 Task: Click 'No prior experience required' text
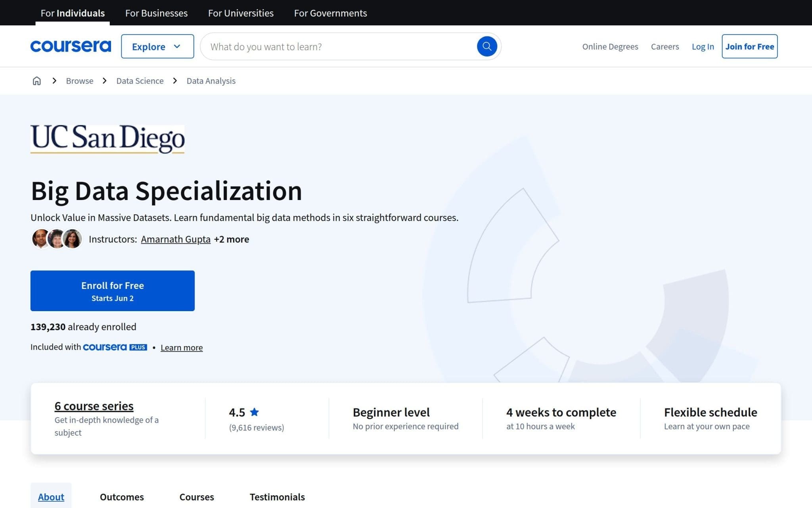(406, 426)
